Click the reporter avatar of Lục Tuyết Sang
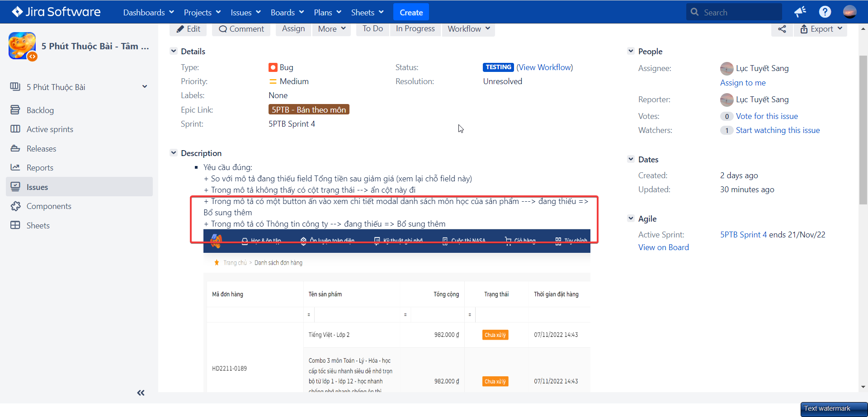This screenshot has width=868, height=417. tap(726, 100)
